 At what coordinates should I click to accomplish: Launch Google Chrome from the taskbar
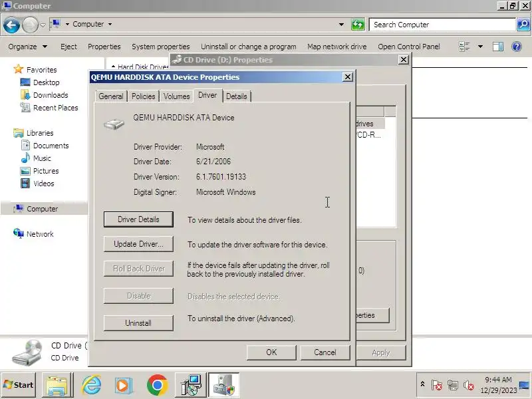click(x=157, y=385)
